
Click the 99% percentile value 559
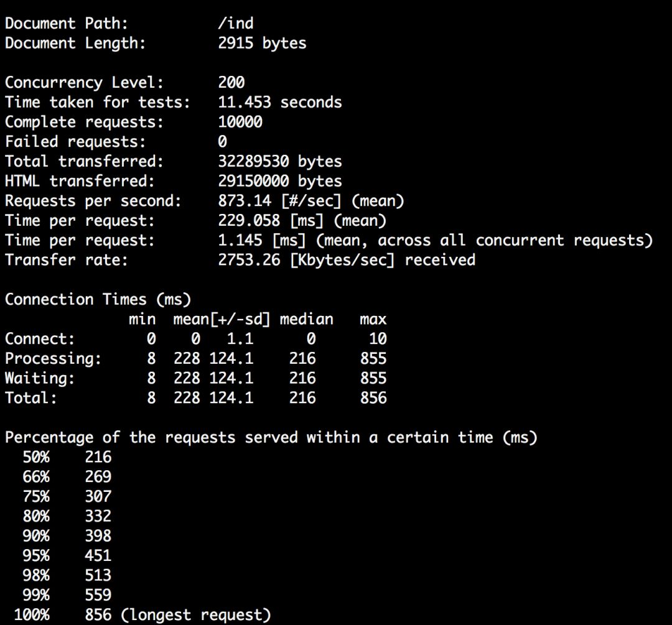(x=98, y=595)
